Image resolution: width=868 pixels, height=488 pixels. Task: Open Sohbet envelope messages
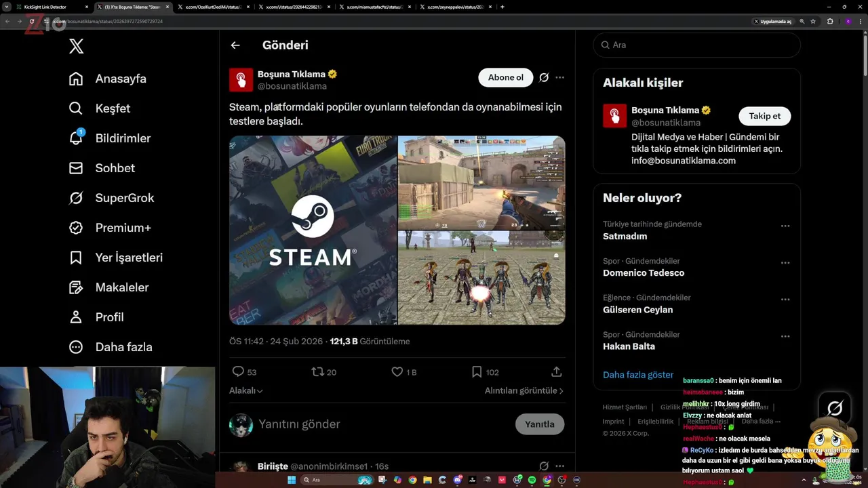click(x=76, y=168)
